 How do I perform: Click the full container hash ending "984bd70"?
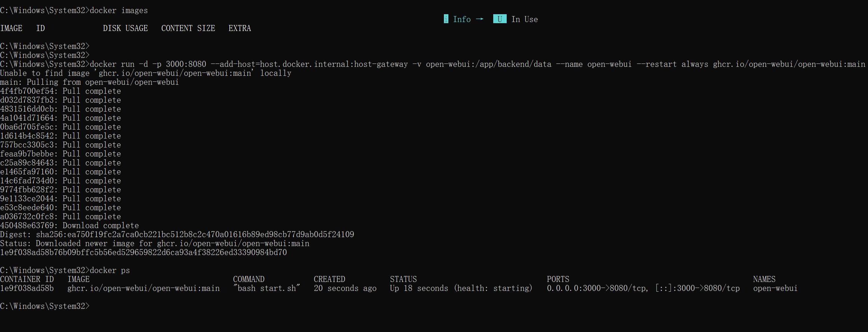coord(143,252)
